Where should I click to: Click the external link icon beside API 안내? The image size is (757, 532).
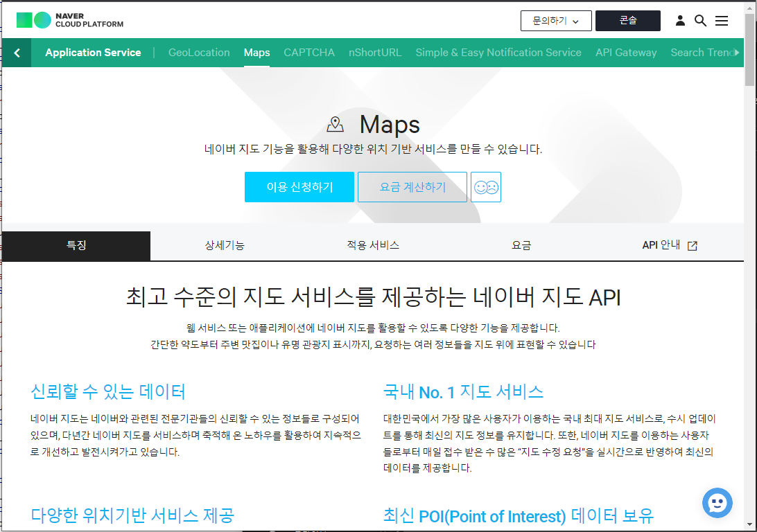pos(693,245)
